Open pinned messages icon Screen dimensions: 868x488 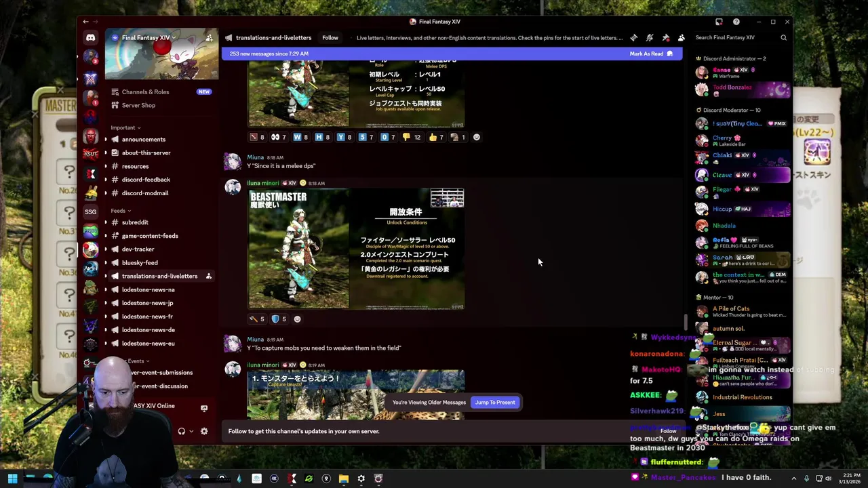[x=666, y=38]
